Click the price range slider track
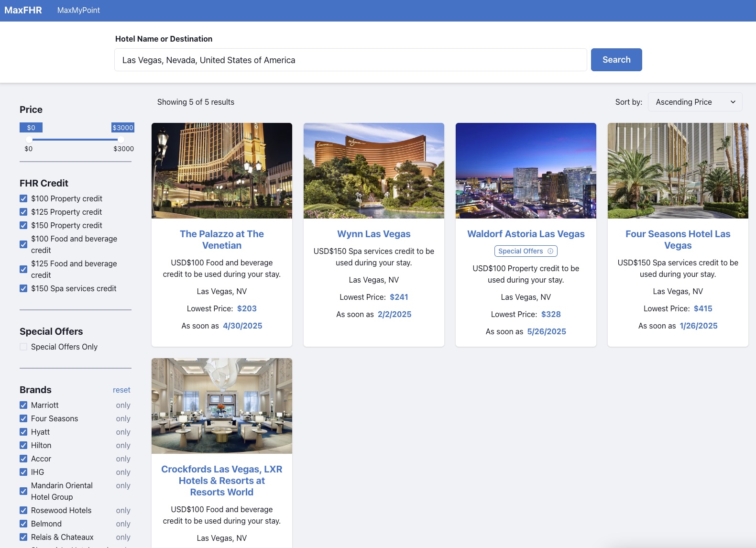Viewport: 756px width, 548px height. 75,140
